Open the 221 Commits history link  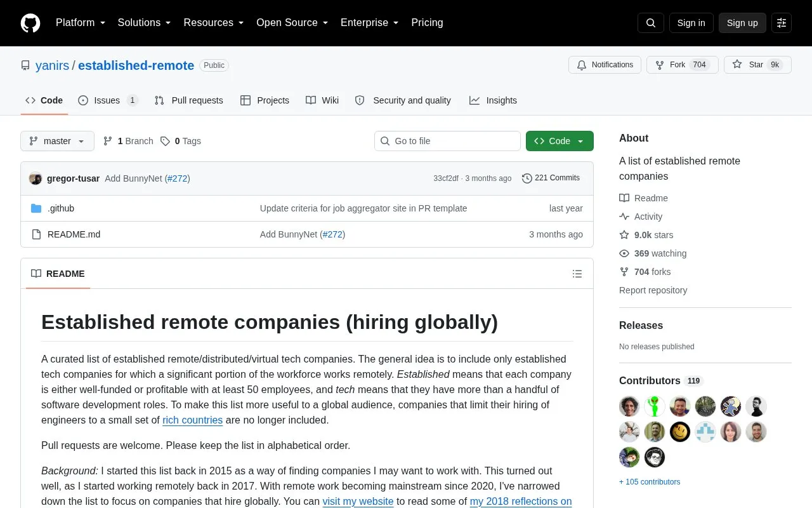pyautogui.click(x=551, y=178)
